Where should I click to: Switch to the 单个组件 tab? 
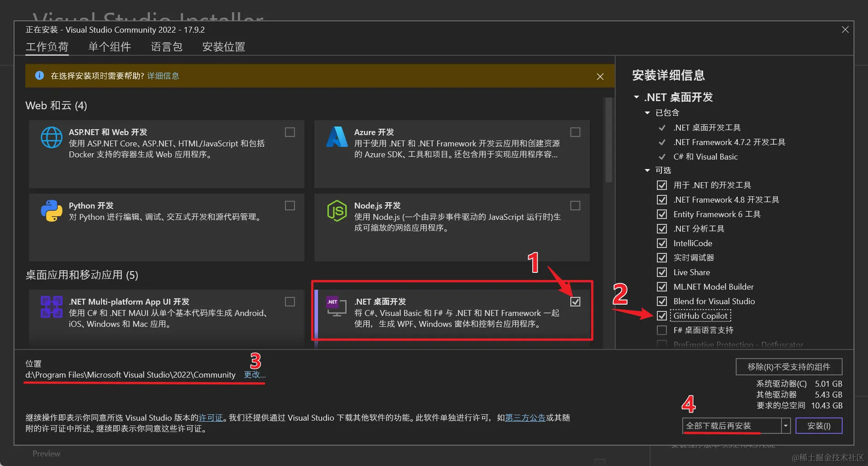click(x=110, y=47)
